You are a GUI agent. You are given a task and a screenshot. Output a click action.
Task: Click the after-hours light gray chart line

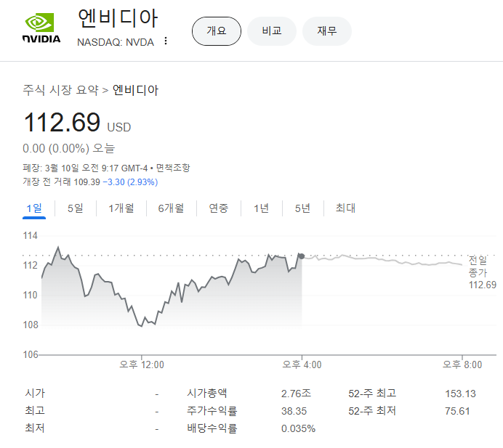(x=382, y=259)
